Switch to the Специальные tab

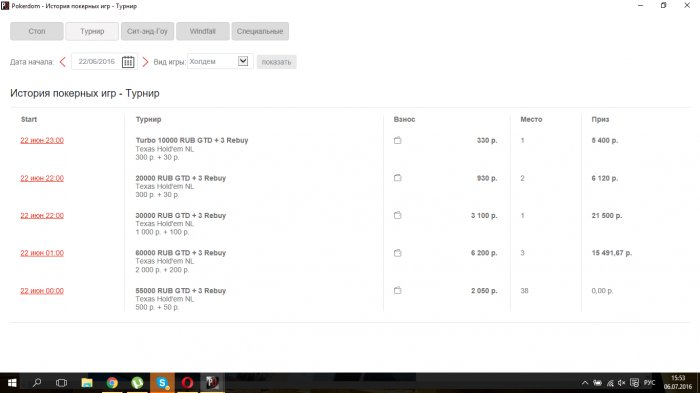coord(260,31)
